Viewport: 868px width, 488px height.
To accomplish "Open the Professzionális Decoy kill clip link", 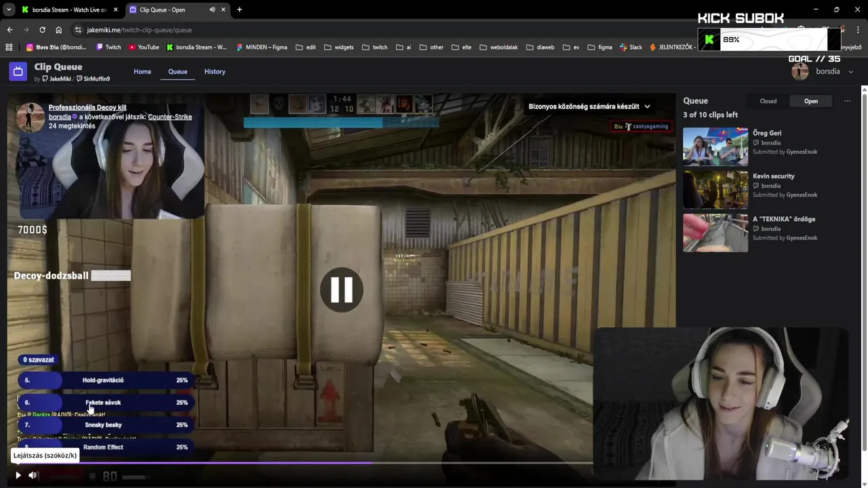I will click(87, 107).
